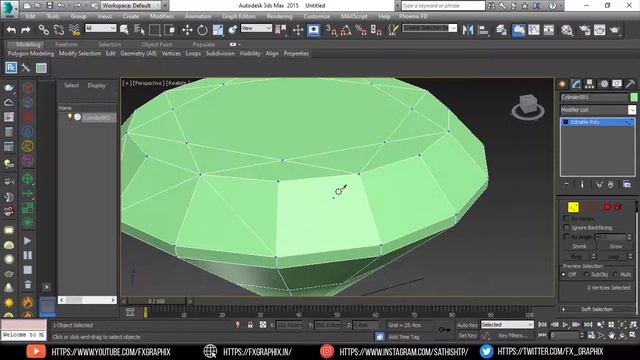Viewport: 640px width, 360px height.
Task: Click the keyword search input field
Action: [x=443, y=6]
